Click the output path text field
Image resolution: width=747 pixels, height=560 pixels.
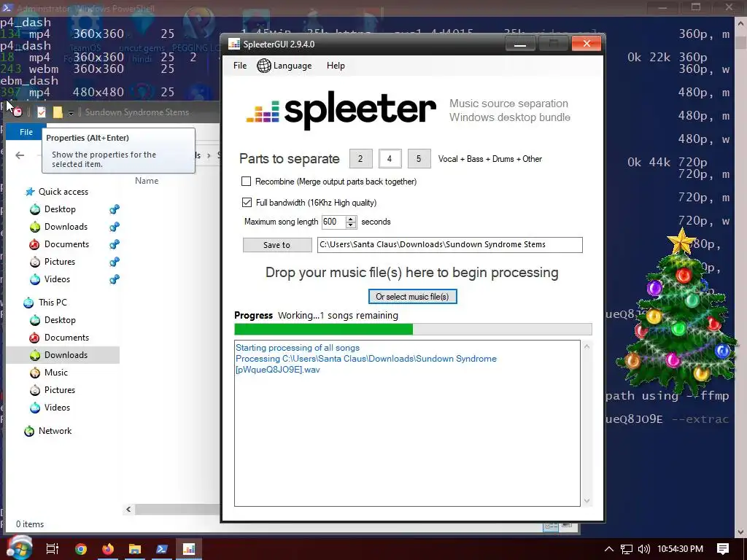(449, 245)
